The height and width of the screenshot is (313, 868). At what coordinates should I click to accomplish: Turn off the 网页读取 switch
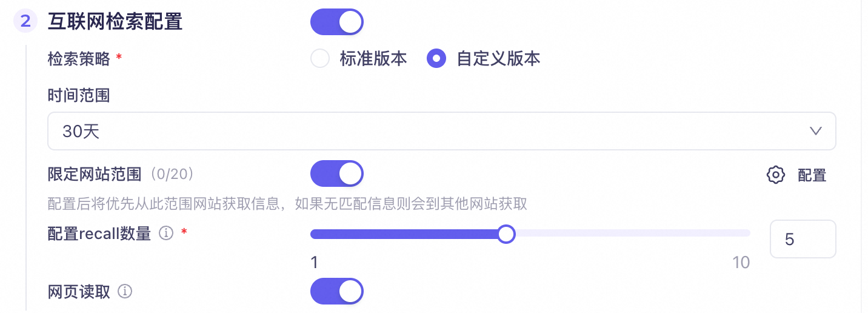(336, 292)
